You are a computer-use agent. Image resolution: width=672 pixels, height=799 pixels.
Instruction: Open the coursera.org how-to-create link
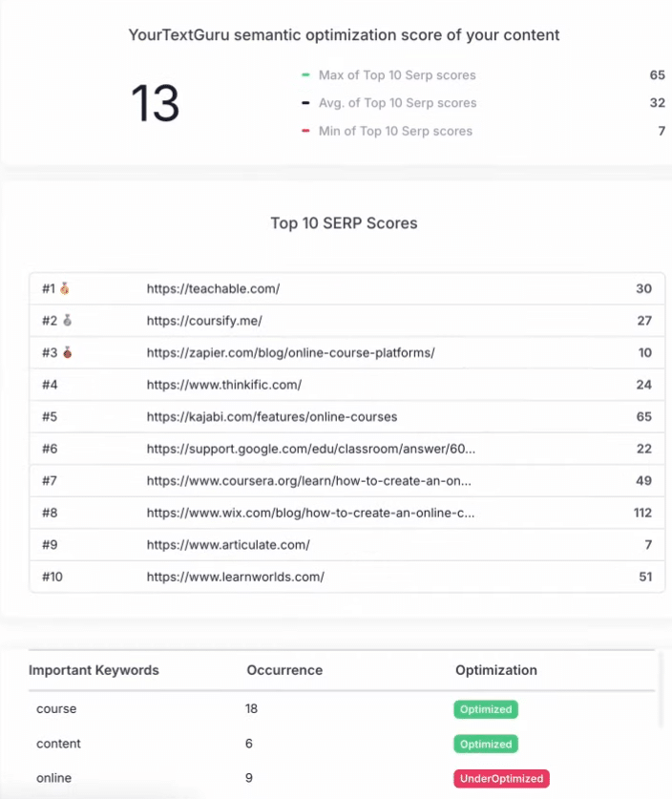pos(308,480)
